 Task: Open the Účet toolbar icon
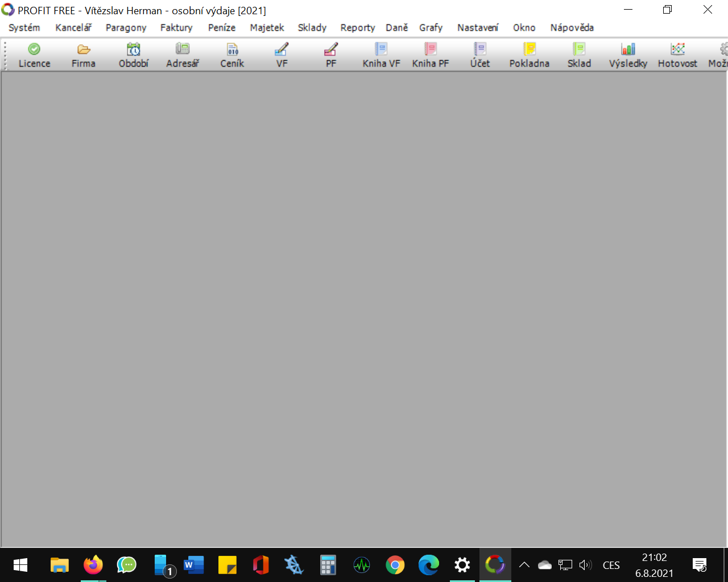pos(480,55)
